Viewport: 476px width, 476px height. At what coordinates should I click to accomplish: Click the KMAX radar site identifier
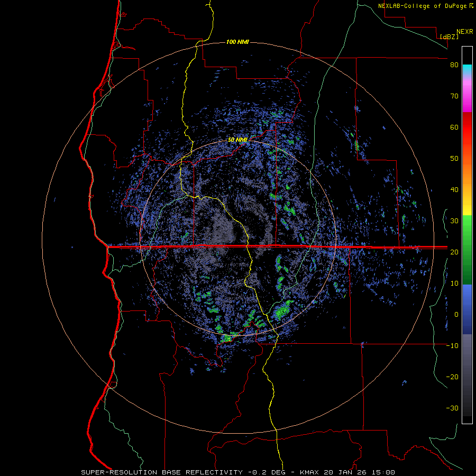[309, 472]
